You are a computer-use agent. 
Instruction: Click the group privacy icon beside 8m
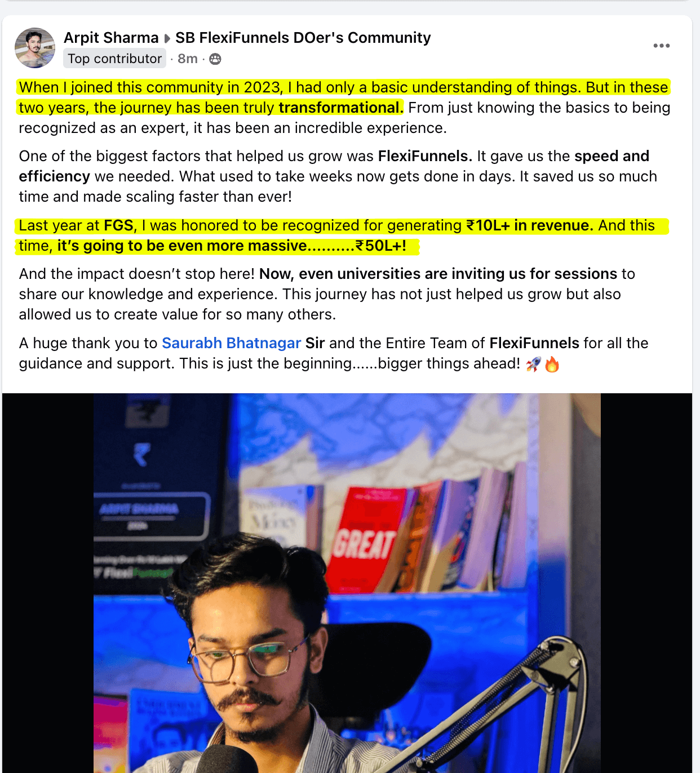pos(215,59)
